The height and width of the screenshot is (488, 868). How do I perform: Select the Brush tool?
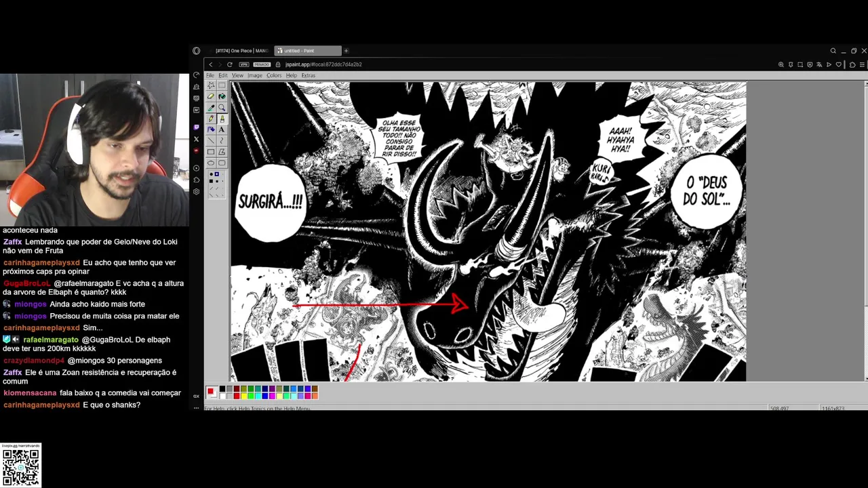click(222, 119)
